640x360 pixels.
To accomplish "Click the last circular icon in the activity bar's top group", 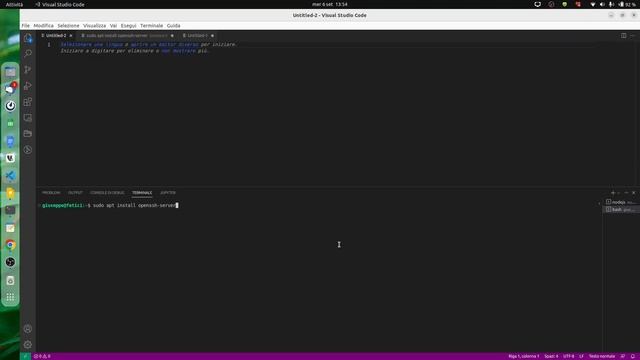I will click(x=28, y=150).
